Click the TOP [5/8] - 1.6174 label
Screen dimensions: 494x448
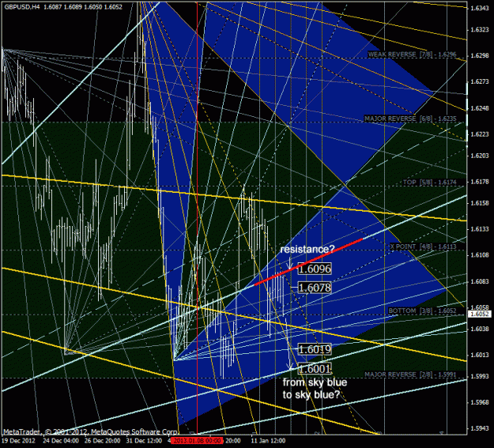click(430, 182)
